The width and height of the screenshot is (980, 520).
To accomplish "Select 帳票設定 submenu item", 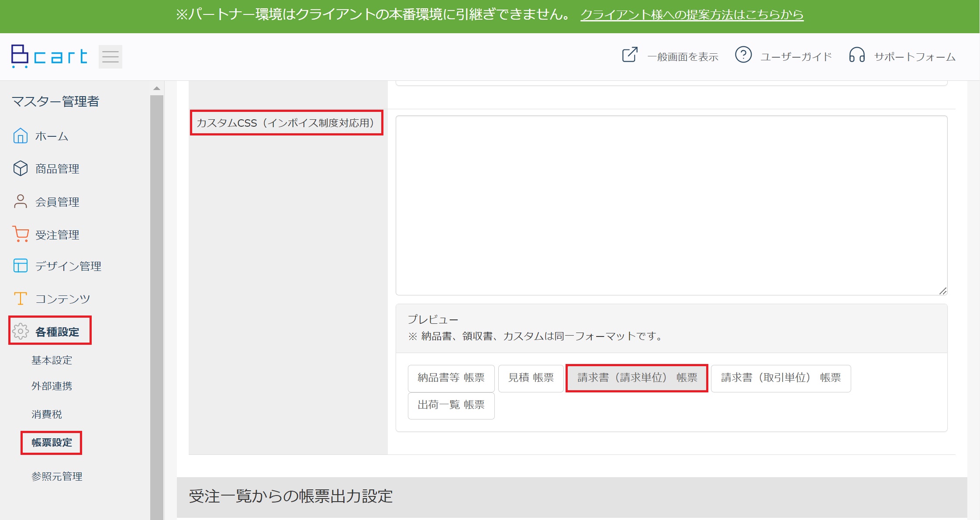I will pos(52,443).
